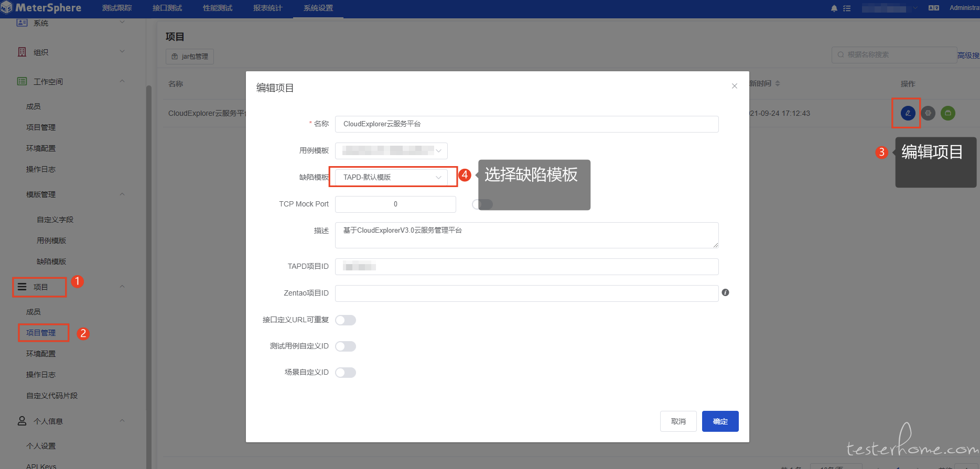980x469 pixels.
Task: Open the task list icon in header
Action: [847, 8]
